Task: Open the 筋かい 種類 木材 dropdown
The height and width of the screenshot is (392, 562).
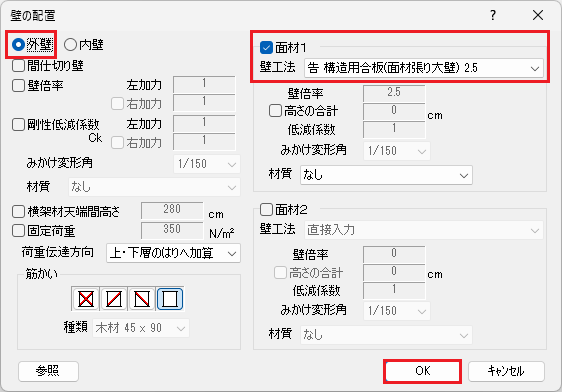Action: click(141, 328)
